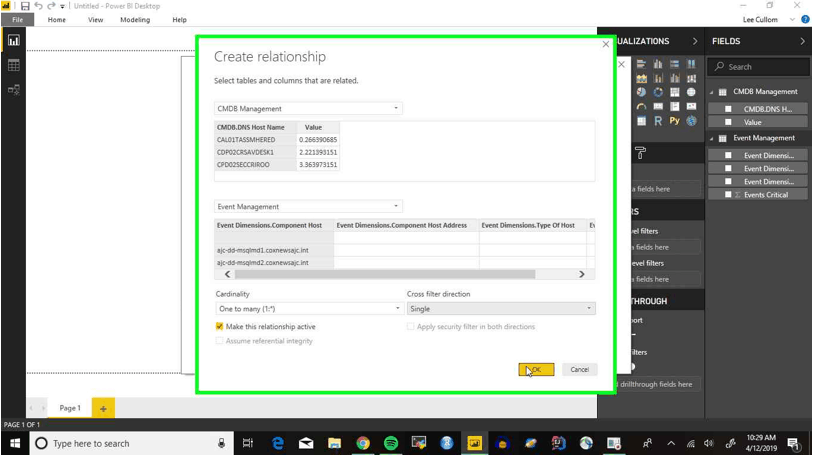
Task: Click the cell CDP02CRSAVDESK1
Action: point(255,152)
